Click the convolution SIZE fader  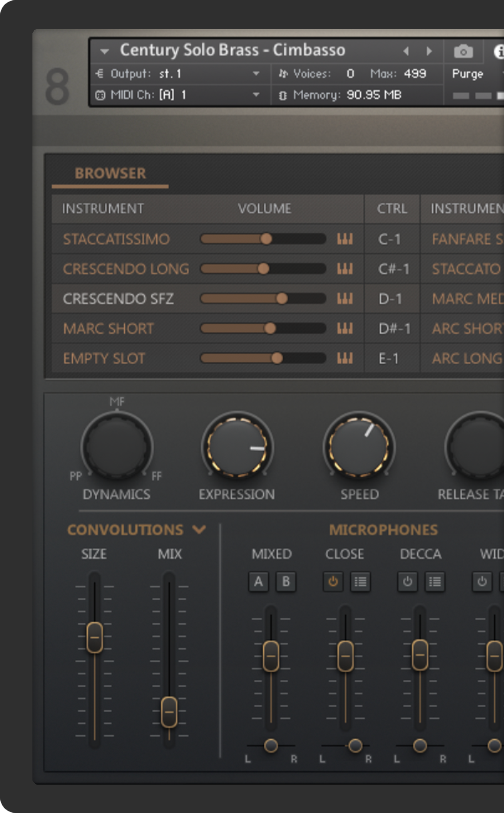95,638
